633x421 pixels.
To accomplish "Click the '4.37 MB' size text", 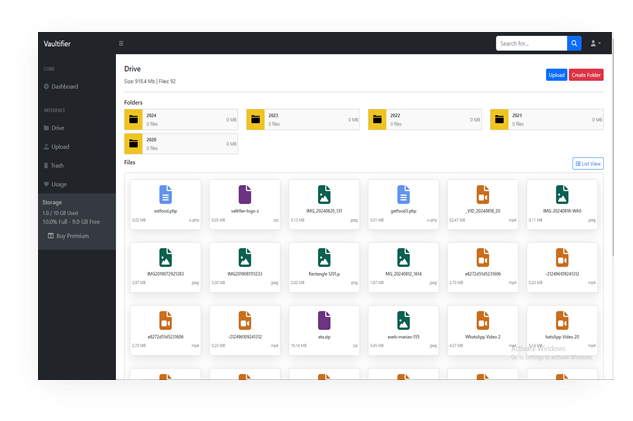I will (x=456, y=346).
